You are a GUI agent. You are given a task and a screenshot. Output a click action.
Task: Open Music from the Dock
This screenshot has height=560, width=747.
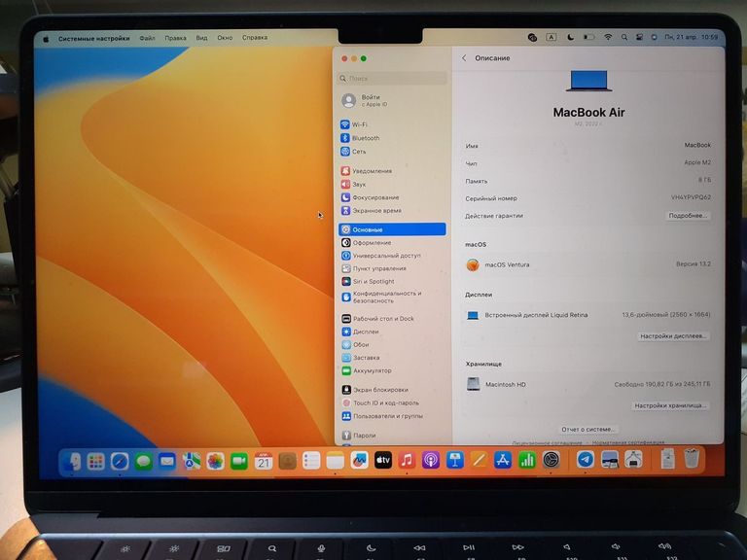pos(407,461)
